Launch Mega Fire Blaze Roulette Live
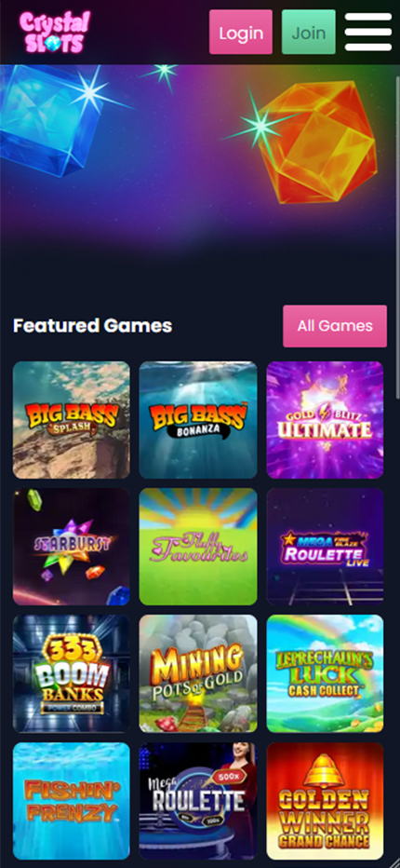 325,547
